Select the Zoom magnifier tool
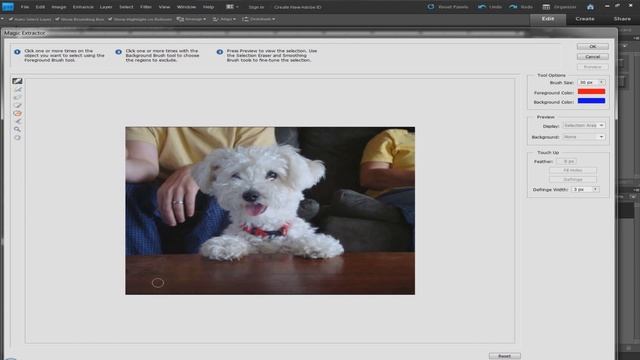The image size is (640, 360). [17, 129]
